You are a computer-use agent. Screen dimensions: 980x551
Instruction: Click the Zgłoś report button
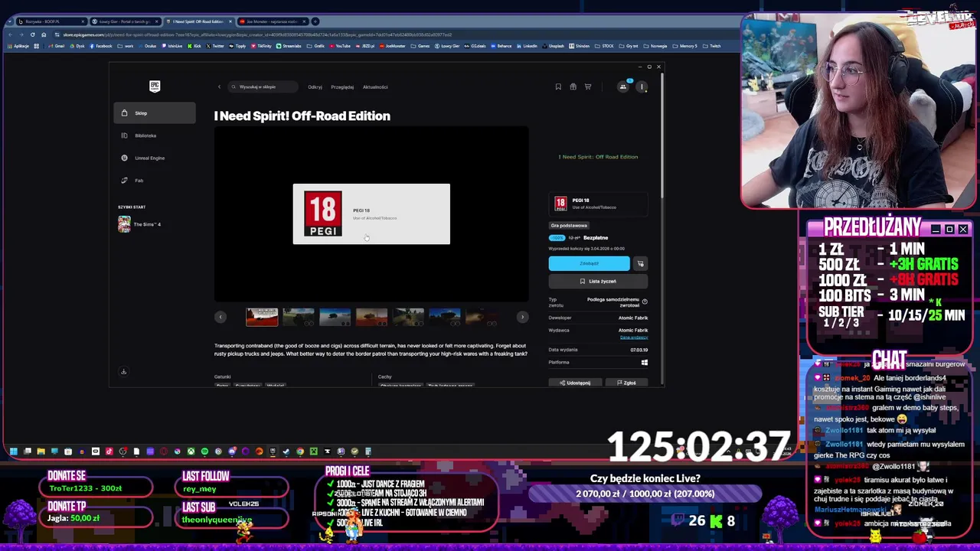coord(626,383)
